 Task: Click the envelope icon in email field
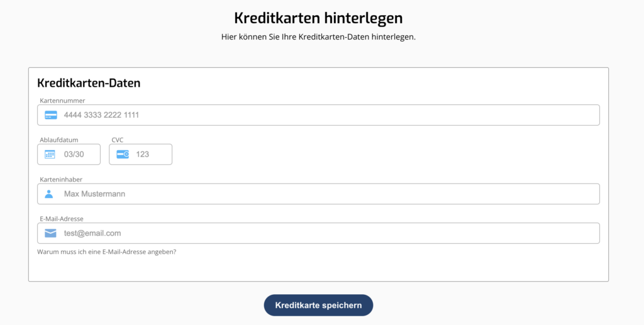point(51,233)
